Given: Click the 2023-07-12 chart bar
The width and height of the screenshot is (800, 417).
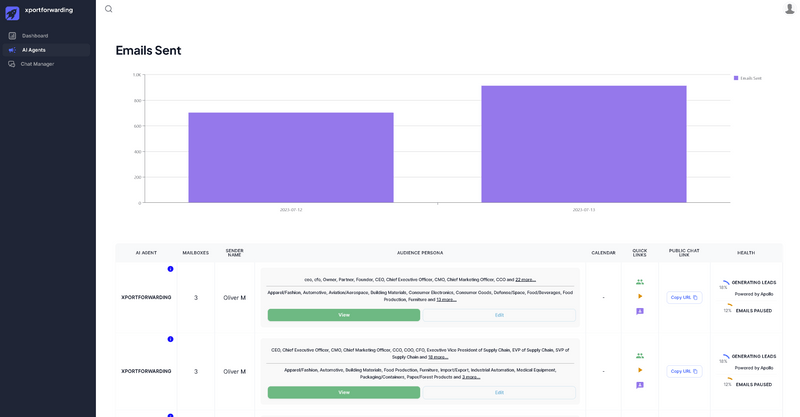Looking at the screenshot, I should [x=291, y=158].
